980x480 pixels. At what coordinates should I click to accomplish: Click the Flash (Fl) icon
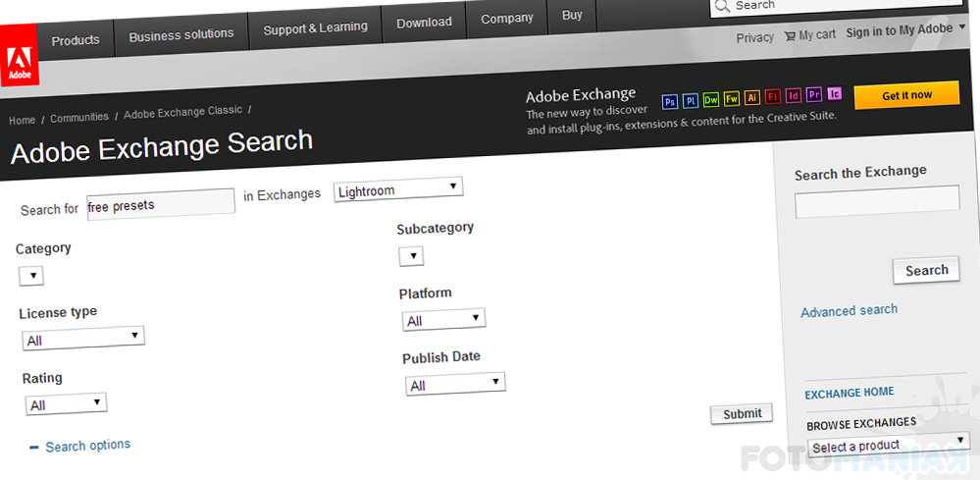point(773,96)
